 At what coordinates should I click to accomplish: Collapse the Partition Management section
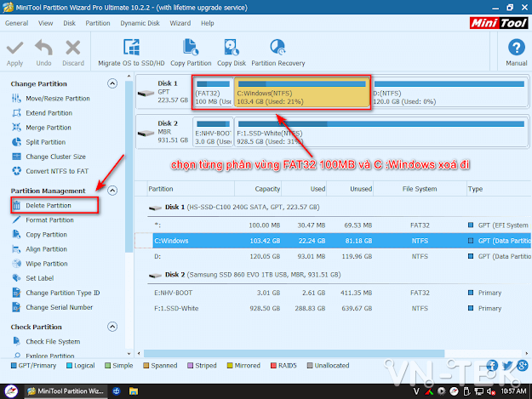pos(112,191)
